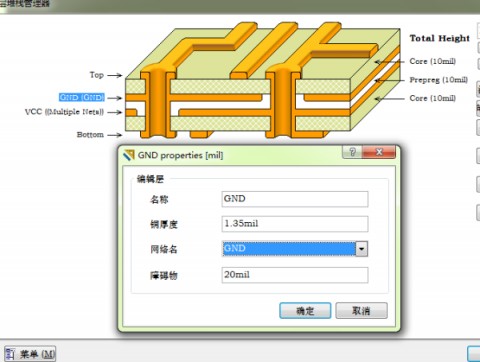This screenshot has width=480, height=362.
Task: Click the layer stack 3D board illustration
Action: tap(262, 80)
